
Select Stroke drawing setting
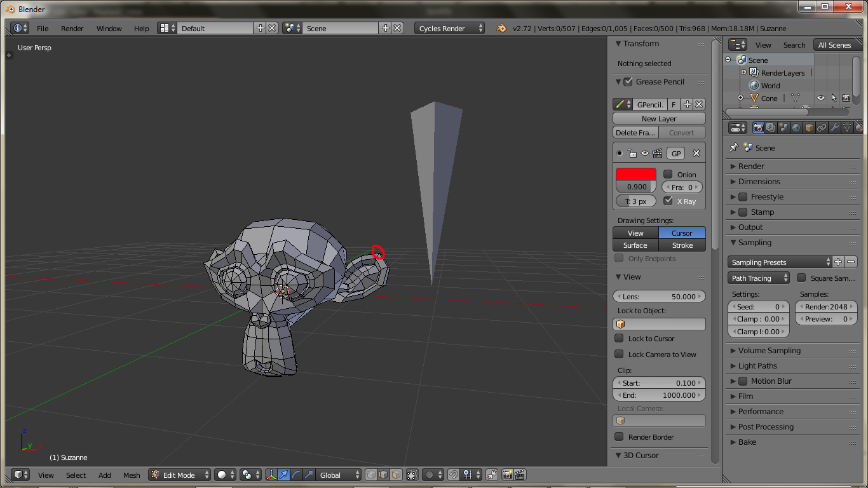pyautogui.click(x=682, y=245)
